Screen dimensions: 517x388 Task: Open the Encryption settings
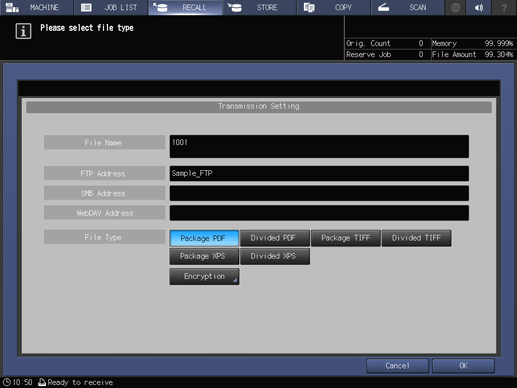[x=204, y=276]
